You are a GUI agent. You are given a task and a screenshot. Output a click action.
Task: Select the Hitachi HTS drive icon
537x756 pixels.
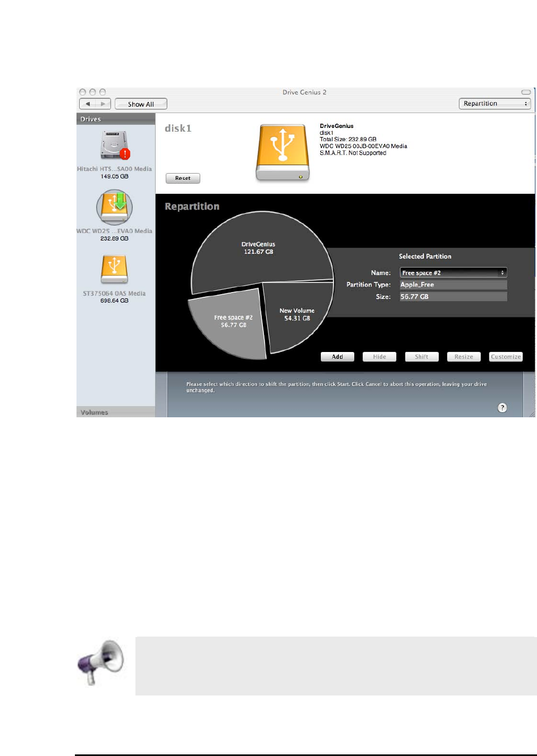(115, 145)
